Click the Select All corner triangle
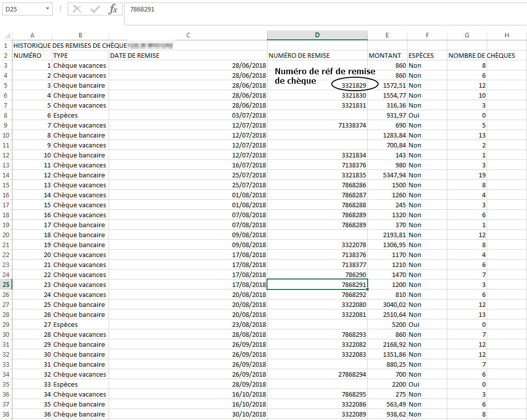Image resolution: width=527 pixels, height=420 pixels. pyautogui.click(x=7, y=35)
